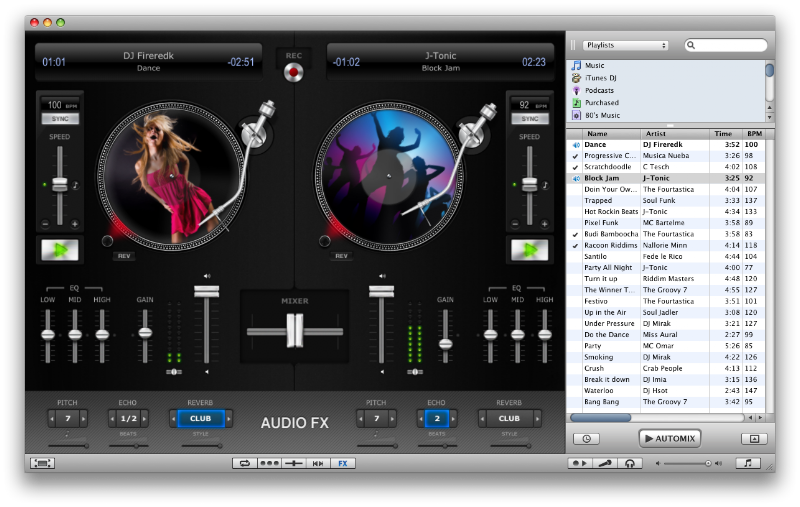Toggle the right deck echo 2 beats effect
The width and height of the screenshot is (800, 507).
click(437, 418)
